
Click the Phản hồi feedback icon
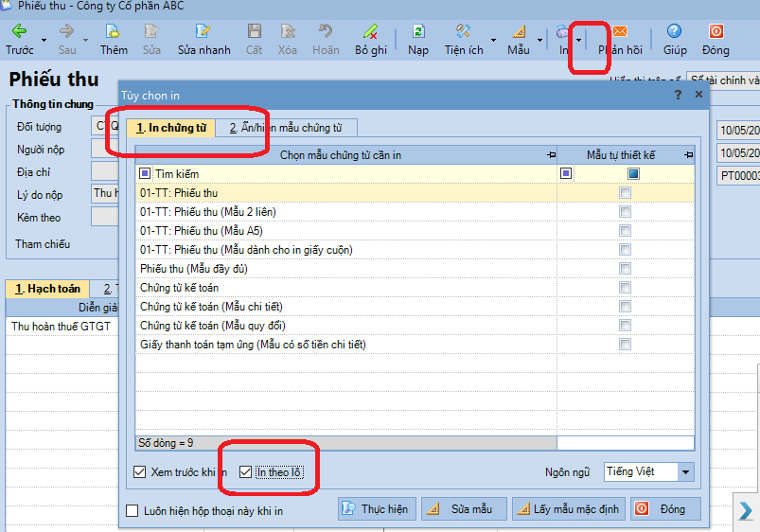point(620,32)
